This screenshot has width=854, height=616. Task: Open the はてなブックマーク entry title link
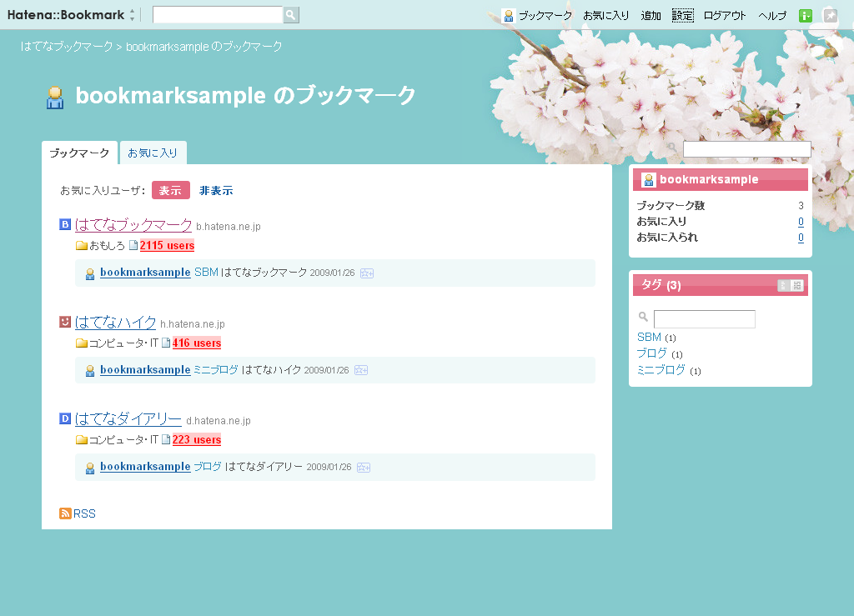click(x=133, y=224)
